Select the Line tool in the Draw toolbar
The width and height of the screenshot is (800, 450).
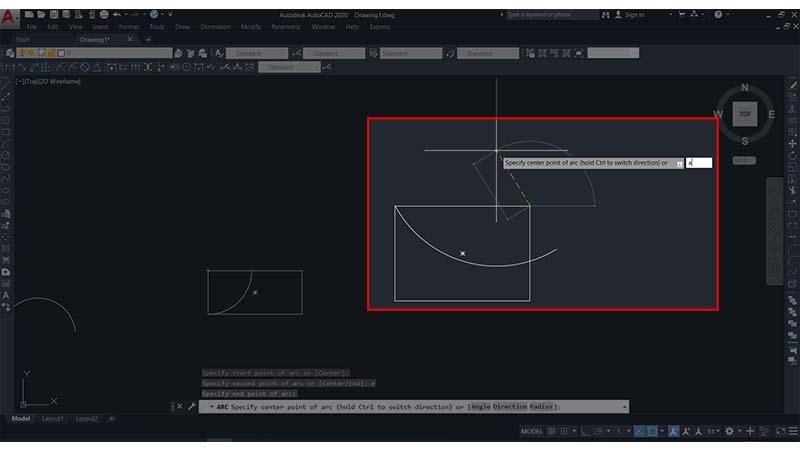(x=6, y=85)
